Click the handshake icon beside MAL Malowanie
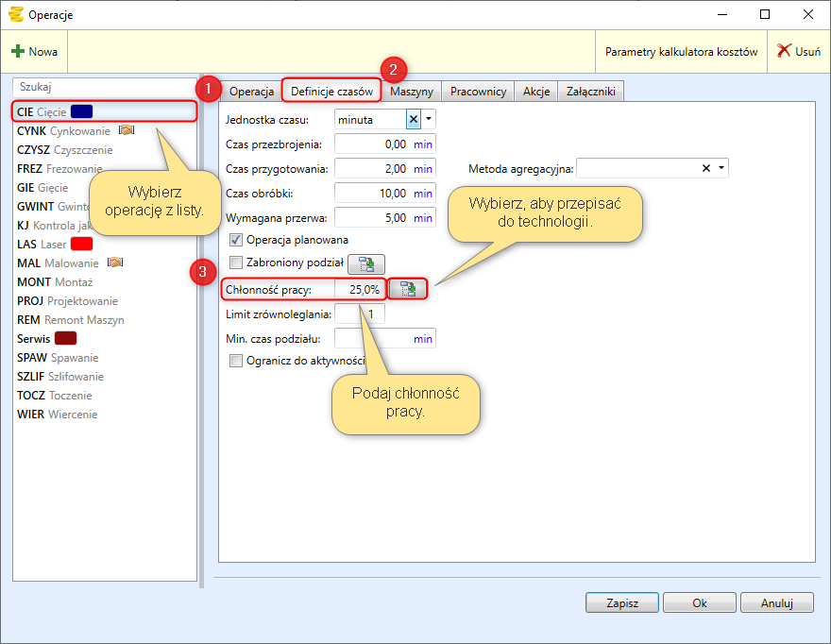The image size is (831, 644). [x=117, y=263]
